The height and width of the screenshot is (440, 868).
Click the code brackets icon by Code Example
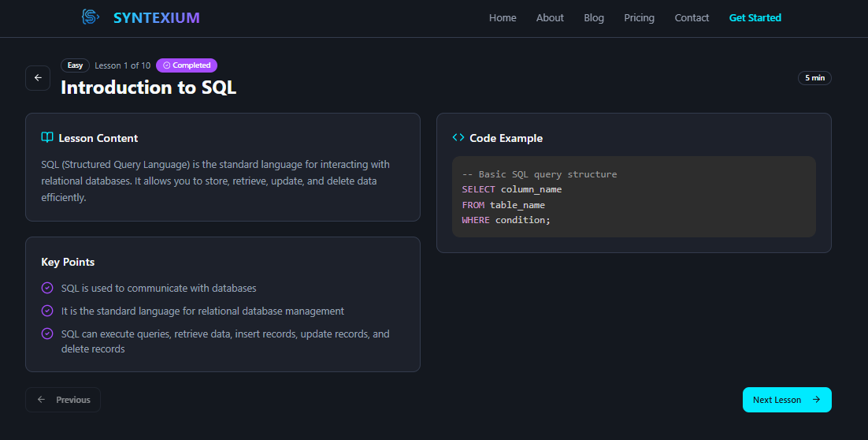click(458, 137)
